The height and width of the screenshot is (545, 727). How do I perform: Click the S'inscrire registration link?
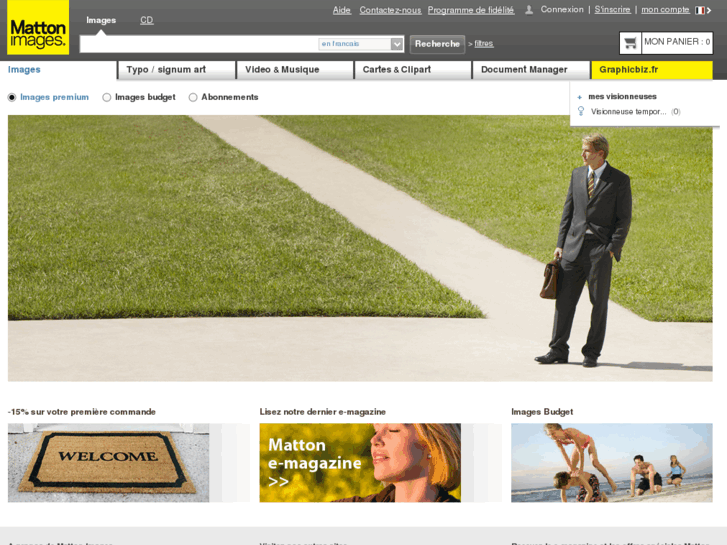pyautogui.click(x=612, y=10)
